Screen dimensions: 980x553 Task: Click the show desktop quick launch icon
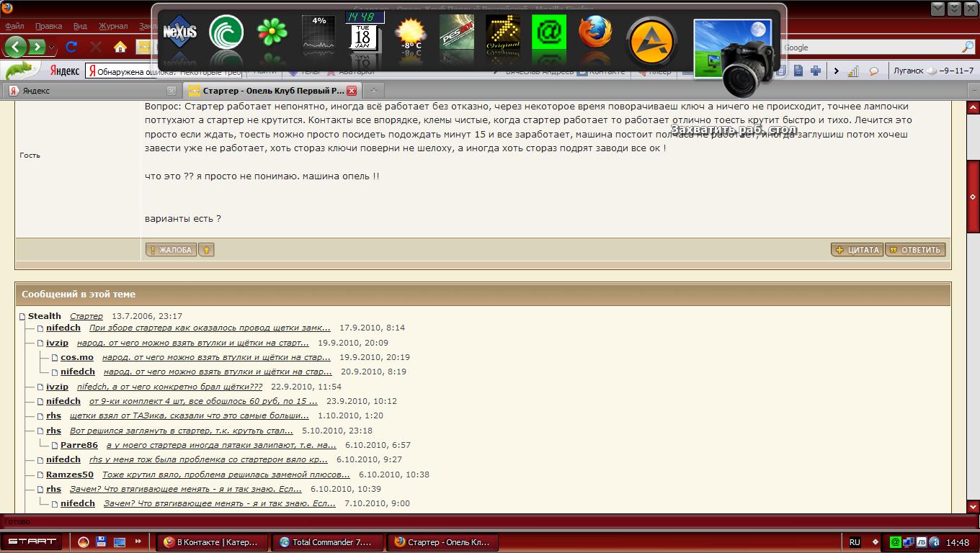pos(120,541)
